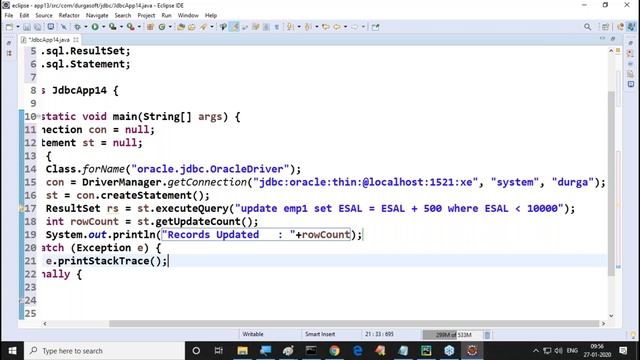Expand the New Java Class dropdown arrow
Screen dimensions: 640x360
(170, 27)
